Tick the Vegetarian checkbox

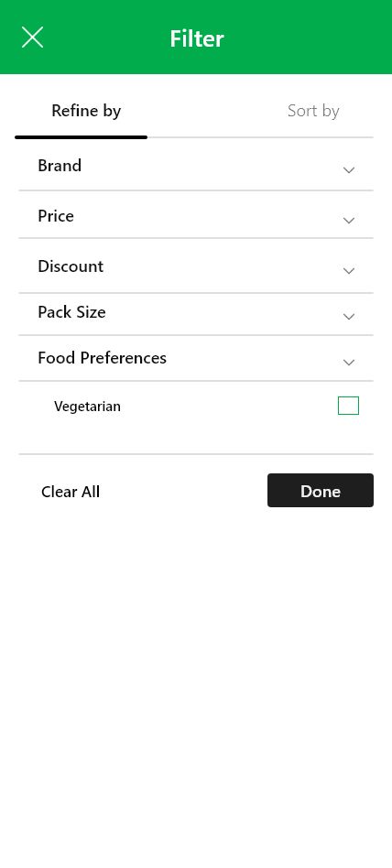(x=348, y=406)
